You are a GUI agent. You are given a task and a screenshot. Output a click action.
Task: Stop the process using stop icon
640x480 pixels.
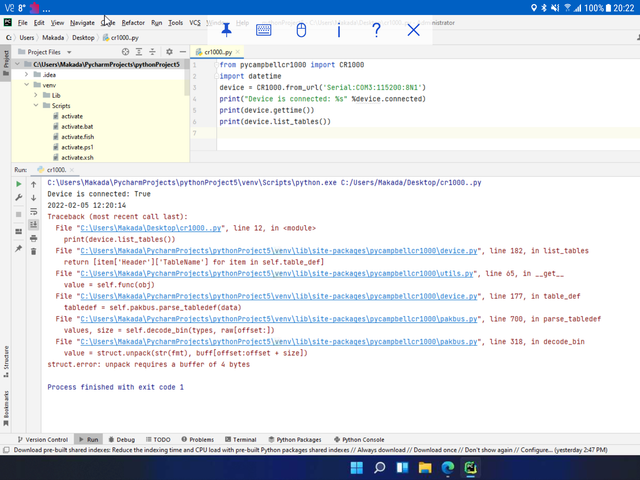pyautogui.click(x=18, y=214)
